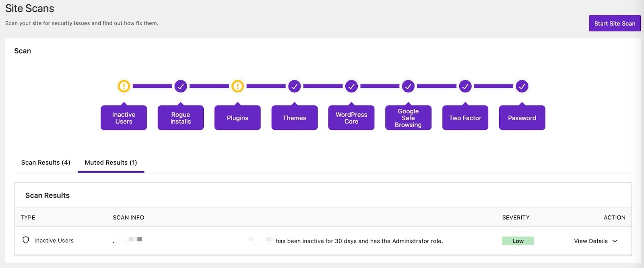The width and height of the screenshot is (644, 268).
Task: Select the Plugins step label box
Action: click(x=237, y=118)
